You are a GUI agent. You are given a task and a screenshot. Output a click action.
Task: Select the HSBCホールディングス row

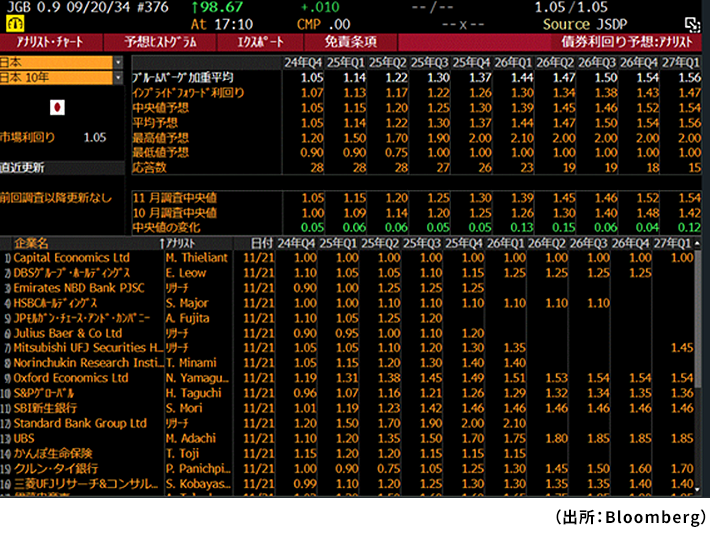(347, 303)
